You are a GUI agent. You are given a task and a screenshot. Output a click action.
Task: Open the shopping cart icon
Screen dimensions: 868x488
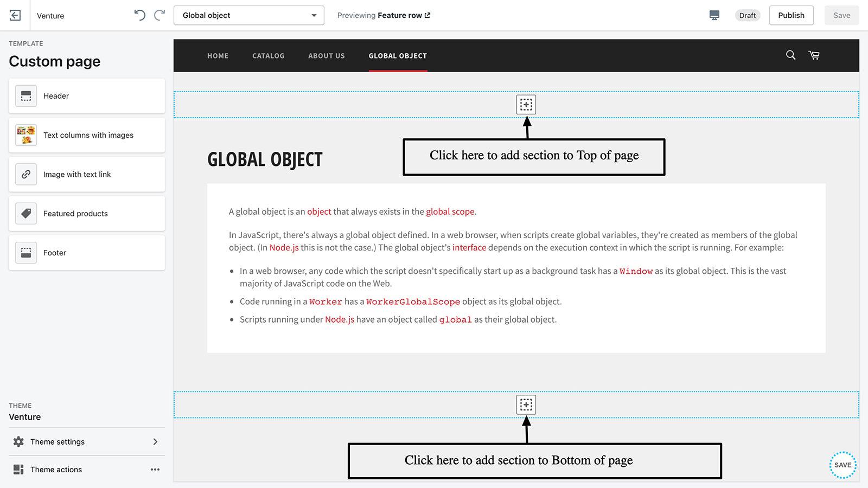(814, 55)
